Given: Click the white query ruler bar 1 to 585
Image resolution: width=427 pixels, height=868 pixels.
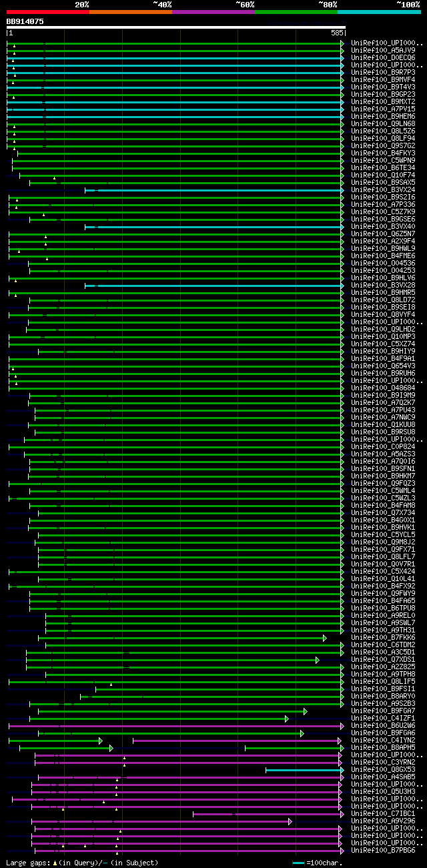Looking at the screenshot, I should pos(176,27).
